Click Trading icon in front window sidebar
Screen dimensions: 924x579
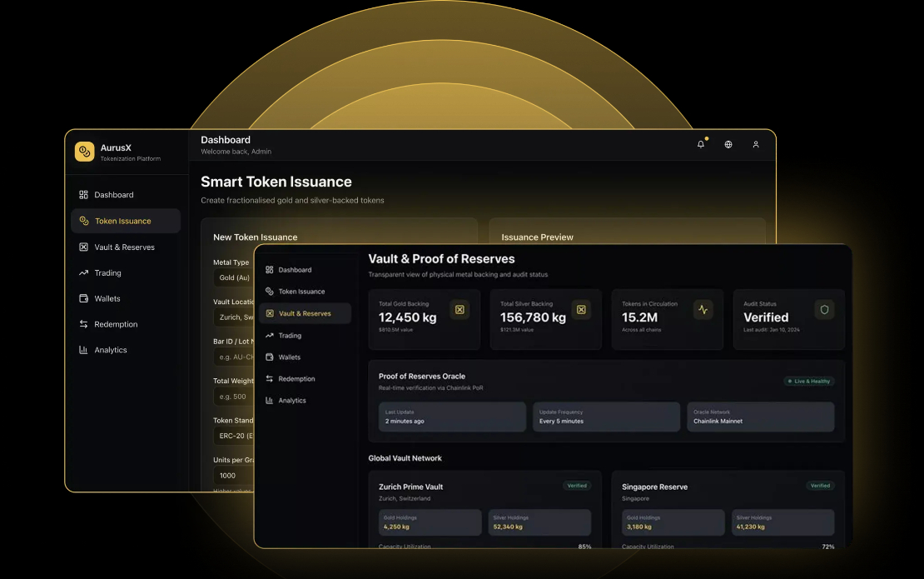point(270,336)
